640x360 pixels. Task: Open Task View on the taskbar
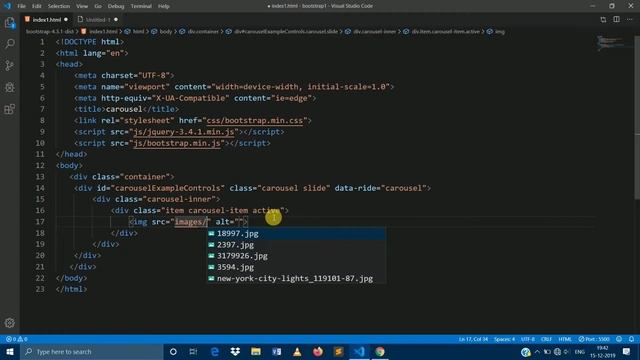click(193, 351)
